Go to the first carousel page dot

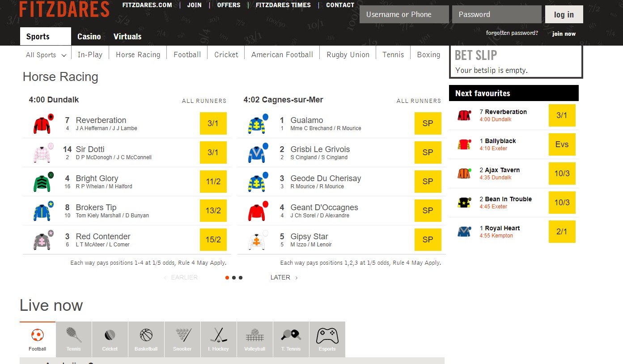(x=227, y=278)
